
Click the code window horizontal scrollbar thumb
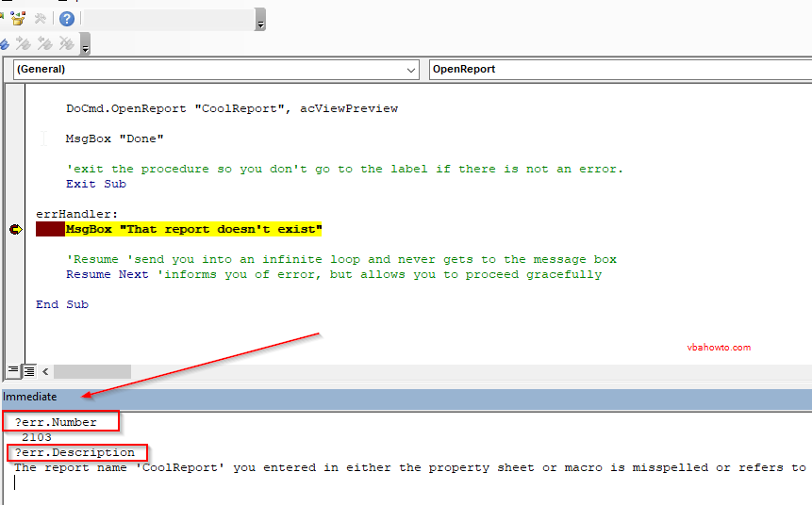click(x=92, y=371)
